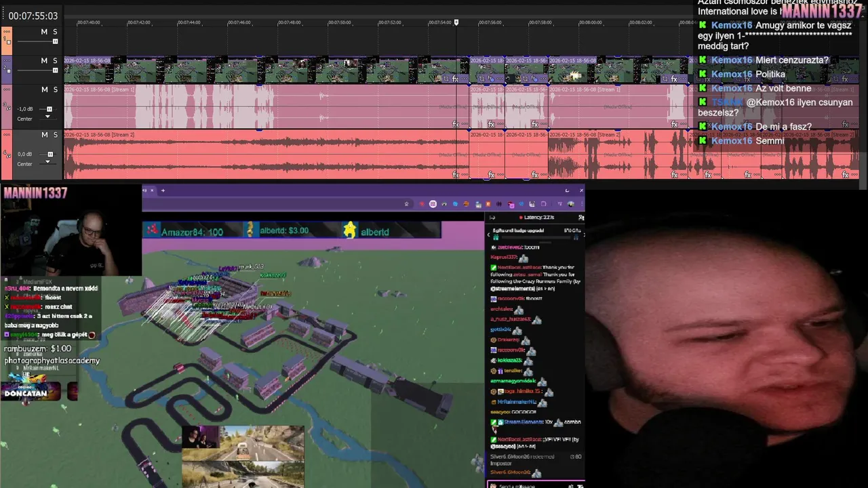Open fx on fourth Stream 2 audio event
Screen dimensions: 868x488
(x=674, y=175)
